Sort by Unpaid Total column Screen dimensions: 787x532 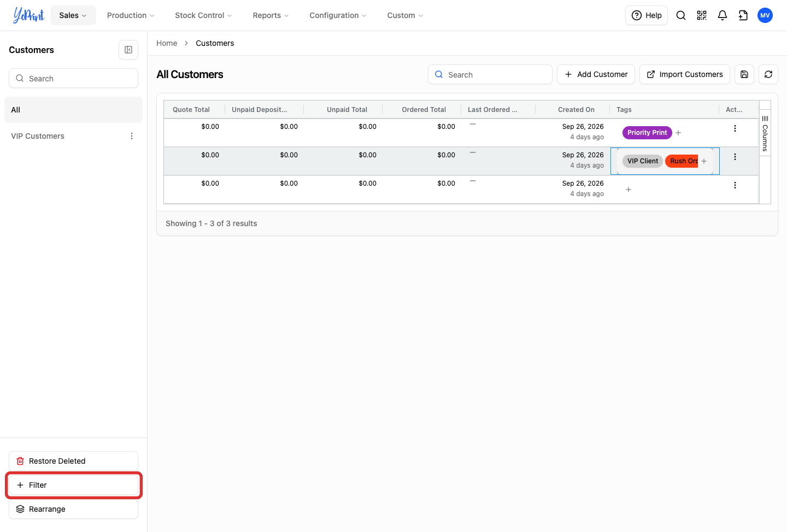347,110
